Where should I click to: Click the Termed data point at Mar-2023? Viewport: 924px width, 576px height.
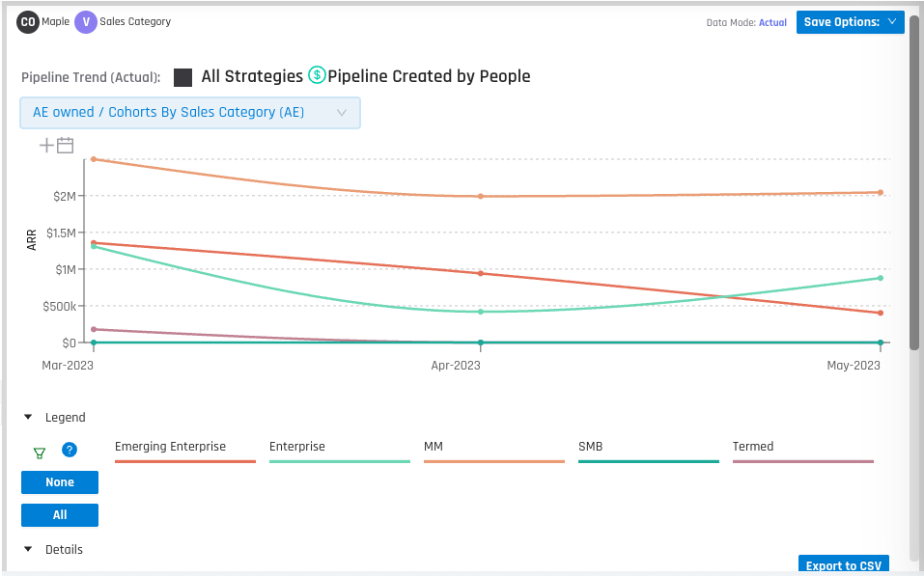94,329
